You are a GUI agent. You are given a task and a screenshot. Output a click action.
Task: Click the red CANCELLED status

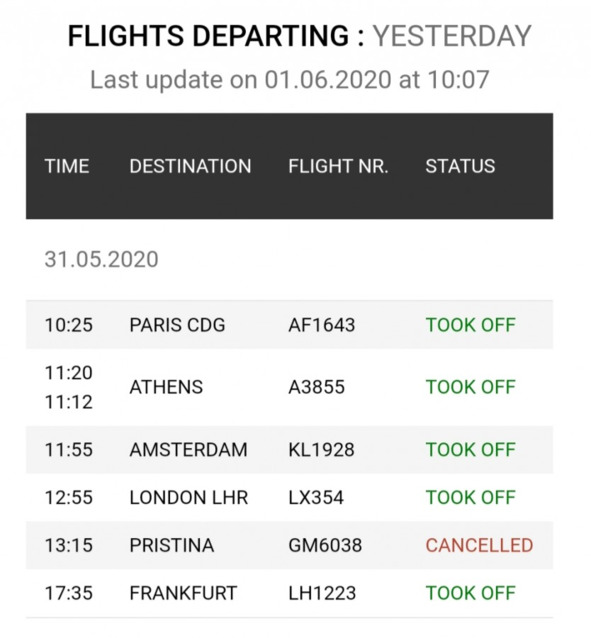[x=479, y=545]
